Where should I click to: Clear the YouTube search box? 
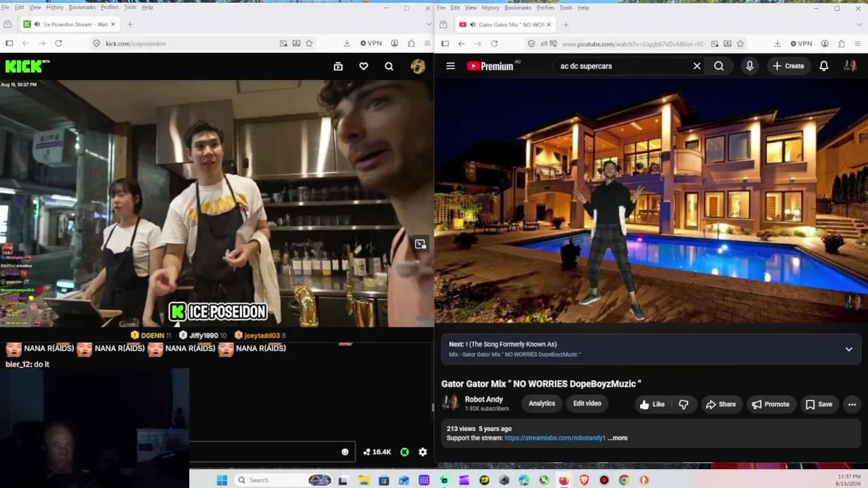696,66
